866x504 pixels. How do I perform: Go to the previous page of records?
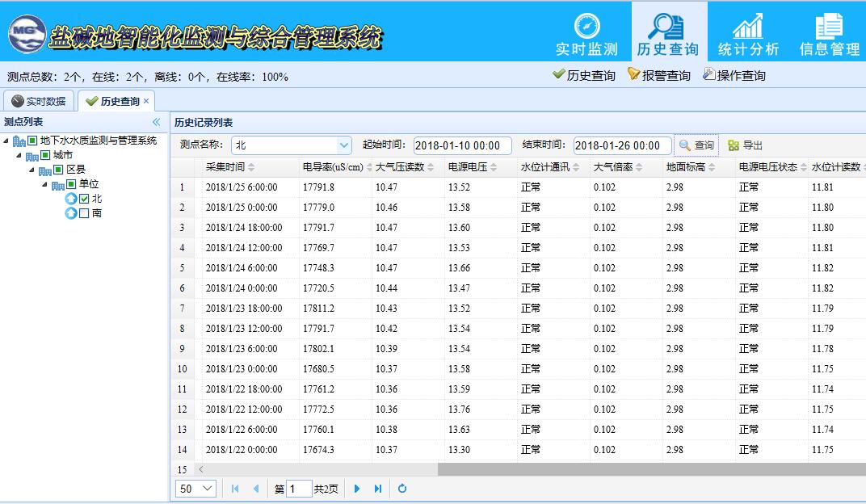(256, 489)
